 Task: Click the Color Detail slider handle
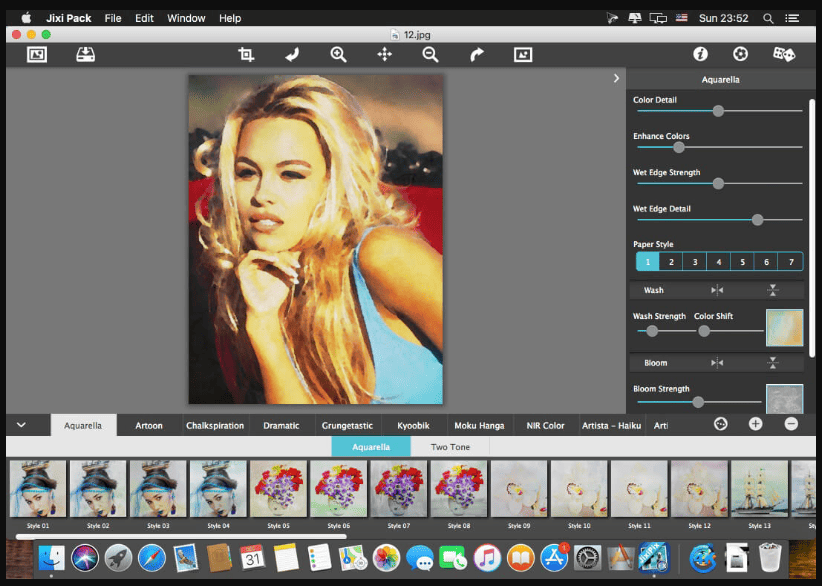point(718,111)
